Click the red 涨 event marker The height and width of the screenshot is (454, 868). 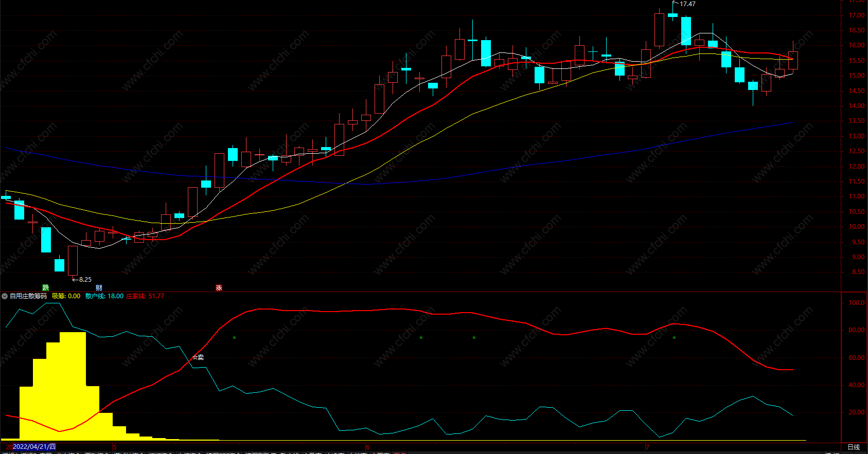[219, 288]
